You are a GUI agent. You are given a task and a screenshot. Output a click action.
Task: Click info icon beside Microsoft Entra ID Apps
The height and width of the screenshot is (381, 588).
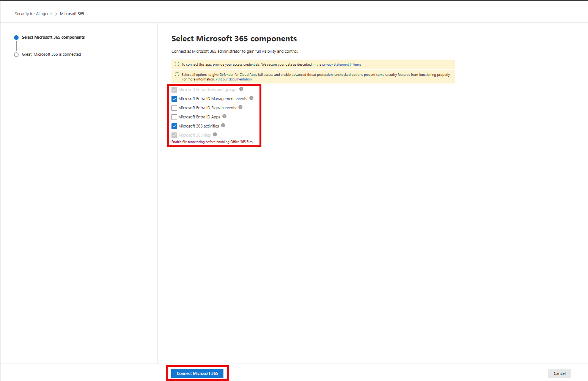pos(224,117)
